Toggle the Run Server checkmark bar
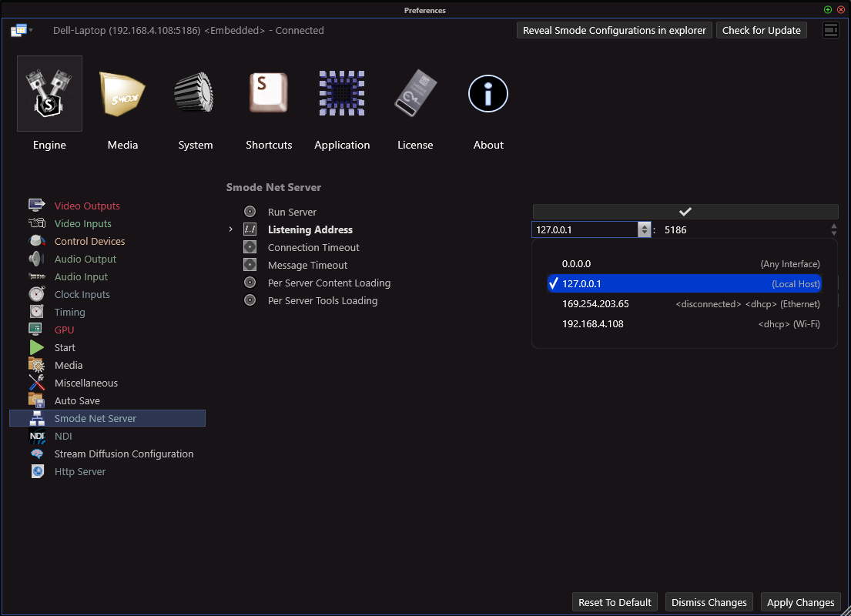Viewport: 851px width, 616px height. (685, 212)
